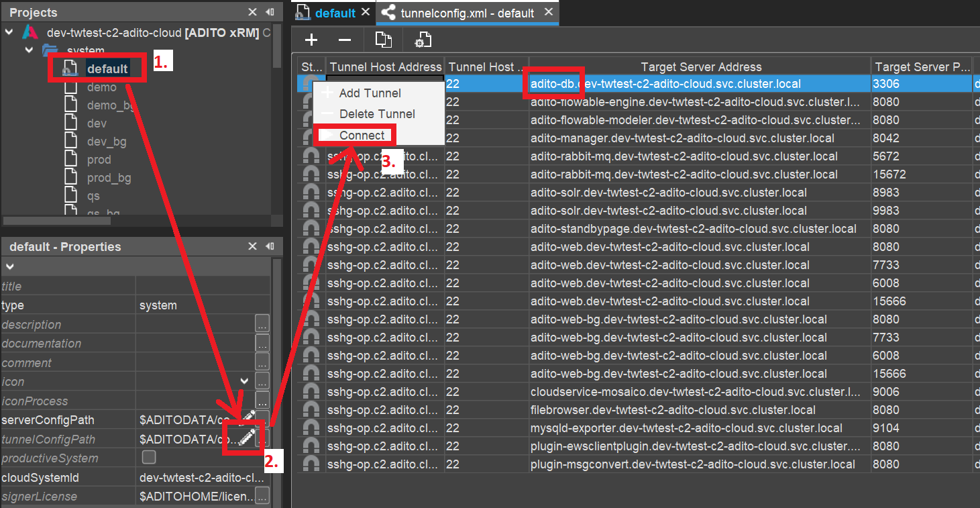Click the document-with-gear icon in toolbar
Screen dimensions: 980x508
[x=423, y=40]
